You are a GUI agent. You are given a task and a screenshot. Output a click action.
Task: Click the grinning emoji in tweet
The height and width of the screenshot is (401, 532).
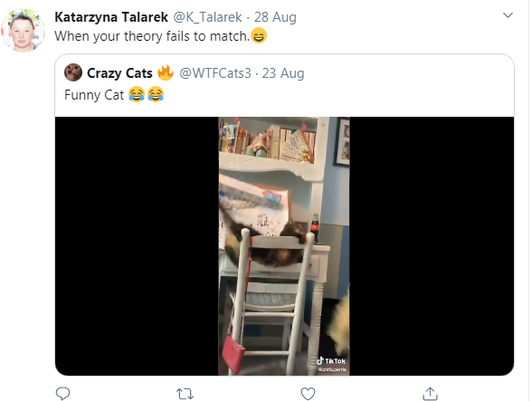(x=259, y=35)
